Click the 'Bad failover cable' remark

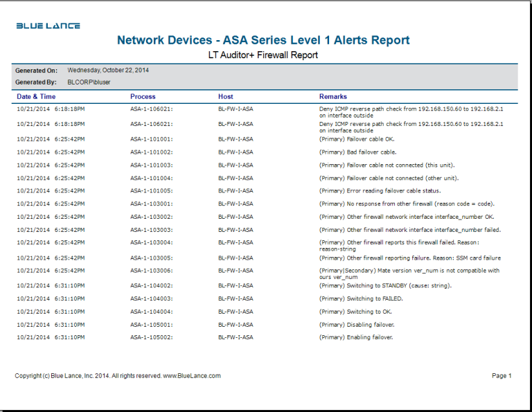point(357,152)
